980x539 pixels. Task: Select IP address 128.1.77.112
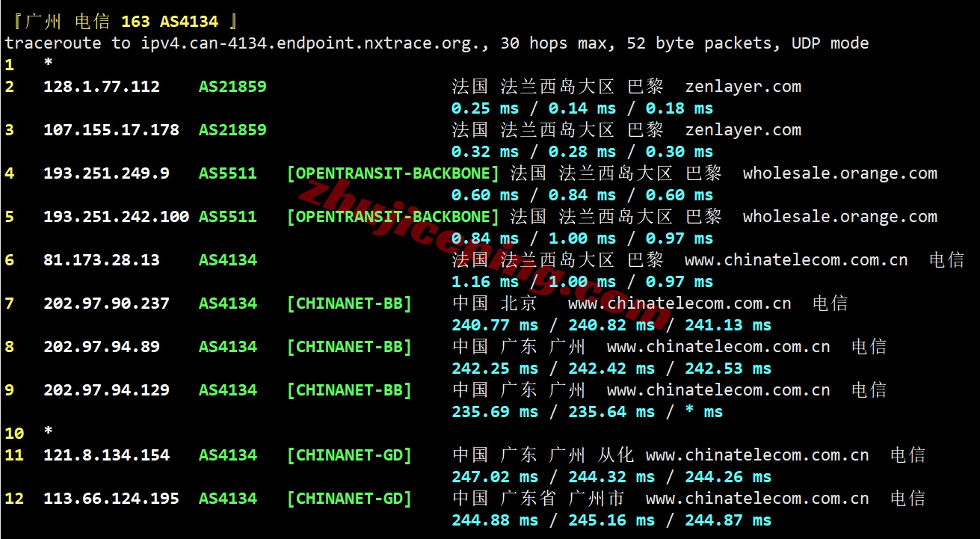point(102,87)
